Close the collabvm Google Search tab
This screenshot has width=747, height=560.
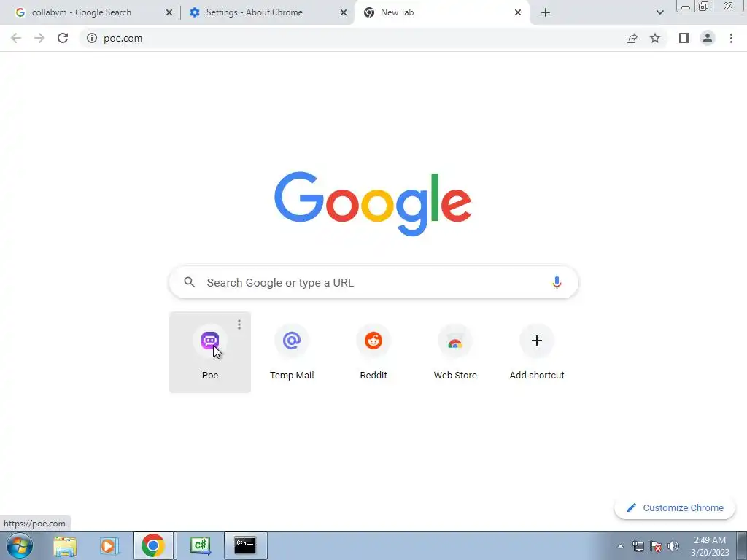[169, 13]
